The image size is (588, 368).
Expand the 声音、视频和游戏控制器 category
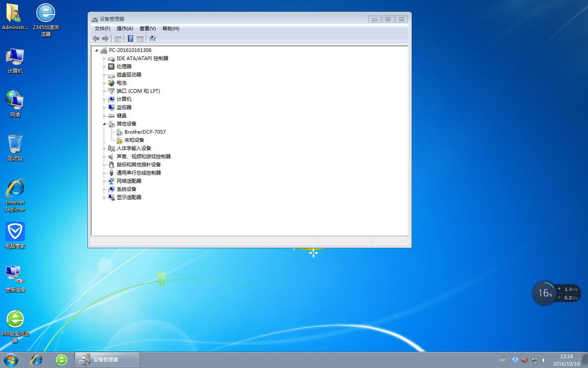click(104, 157)
